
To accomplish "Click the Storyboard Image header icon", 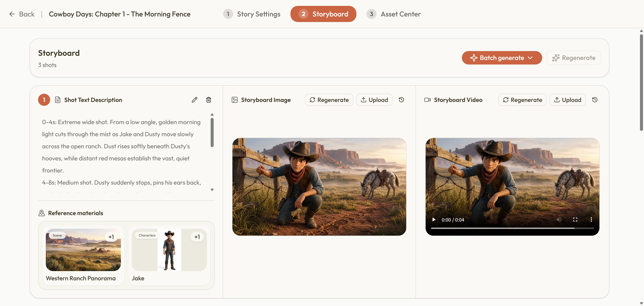I will coord(234,100).
